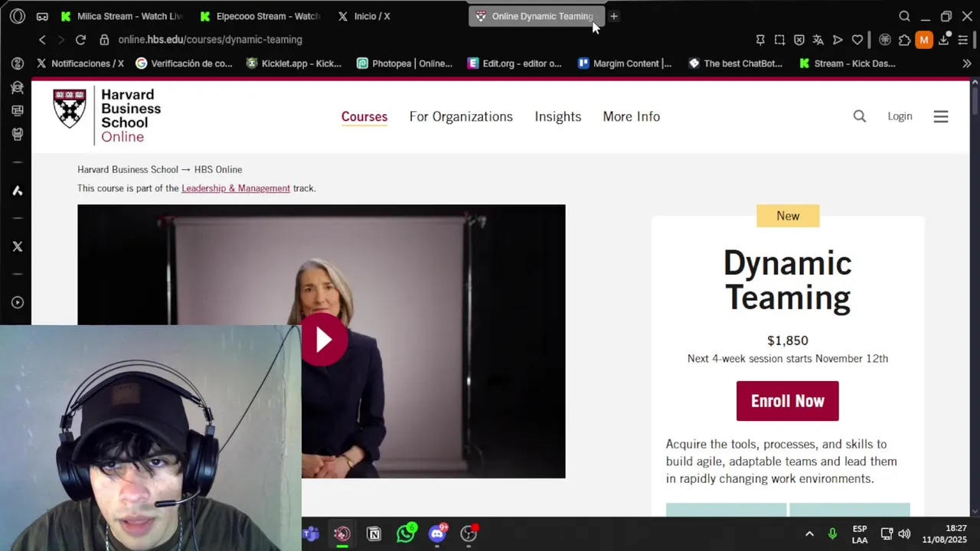980x551 pixels.
Task: Click the microphone icon in the system tray
Action: pyautogui.click(x=832, y=534)
